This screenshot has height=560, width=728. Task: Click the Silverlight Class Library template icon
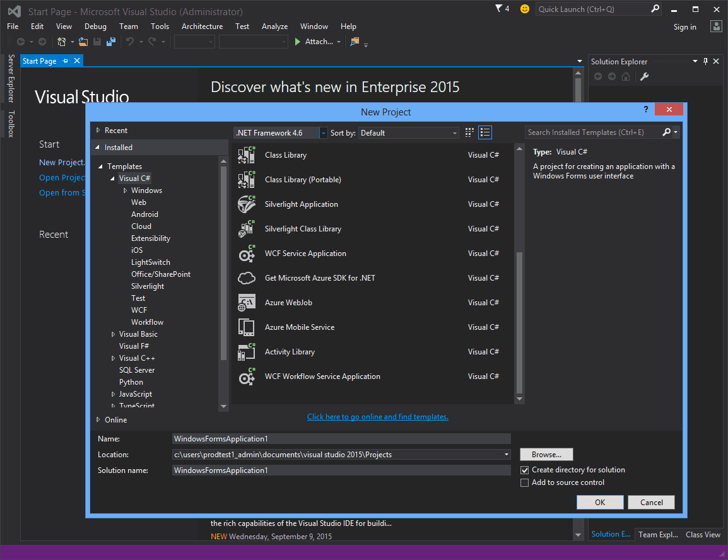[247, 229]
